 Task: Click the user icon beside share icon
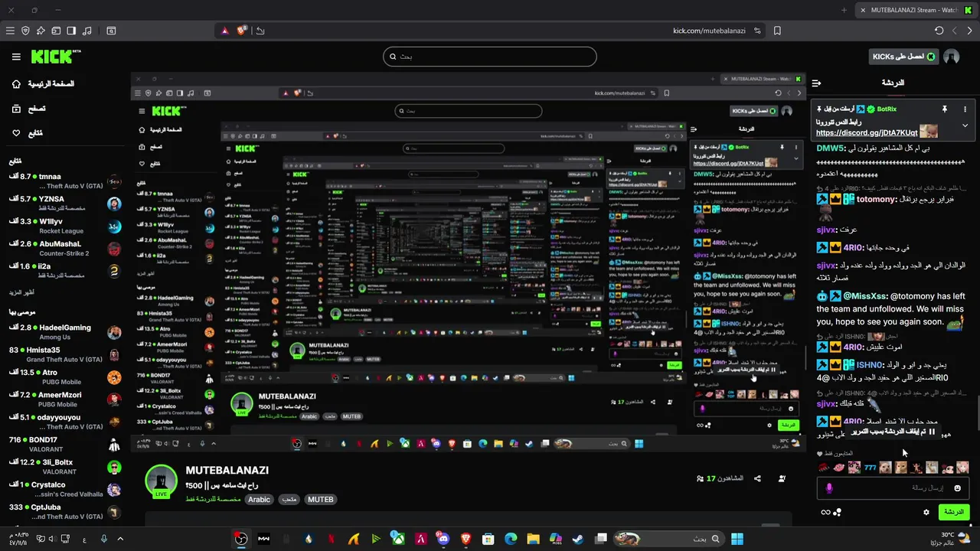click(781, 478)
